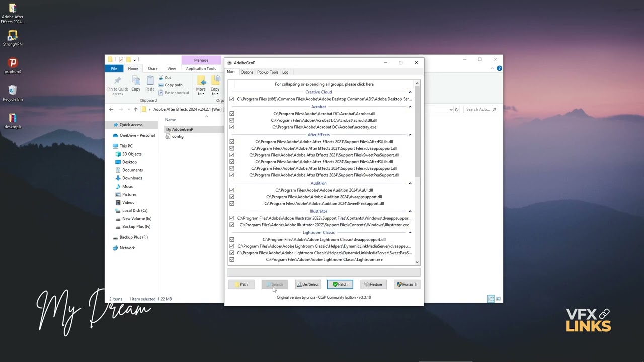Viewport: 644px width, 362px height.
Task: Go up one folder in File Explorer
Action: pos(136,109)
